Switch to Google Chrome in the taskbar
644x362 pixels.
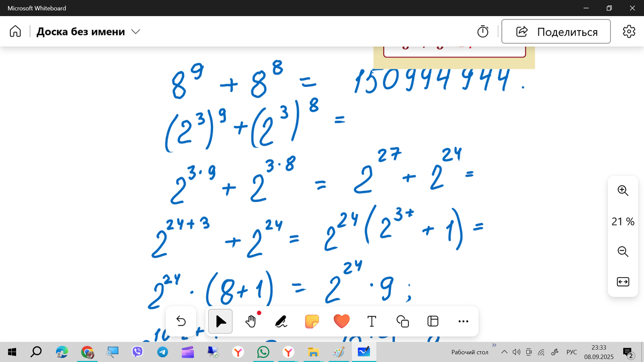coord(87,352)
